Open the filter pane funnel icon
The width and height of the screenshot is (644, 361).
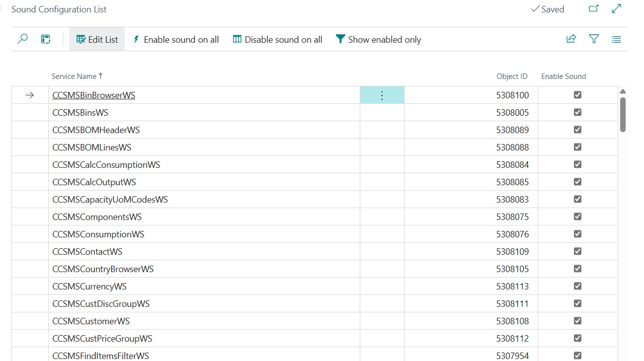click(594, 39)
